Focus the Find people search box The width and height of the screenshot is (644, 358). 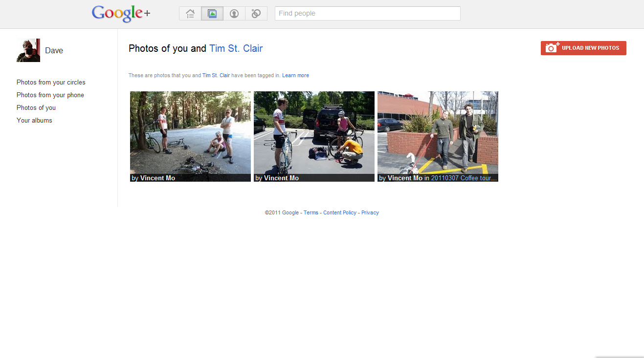(x=367, y=14)
